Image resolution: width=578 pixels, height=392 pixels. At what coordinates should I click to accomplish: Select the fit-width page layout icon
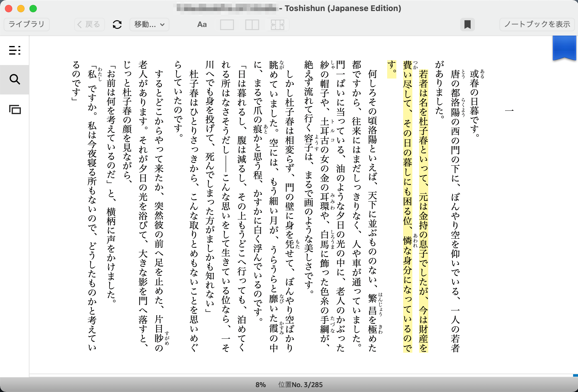click(277, 25)
